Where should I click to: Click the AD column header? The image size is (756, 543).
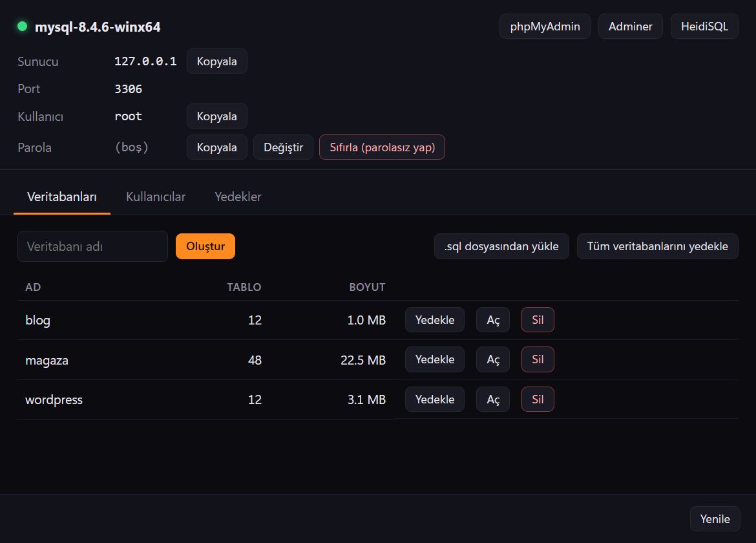point(33,287)
